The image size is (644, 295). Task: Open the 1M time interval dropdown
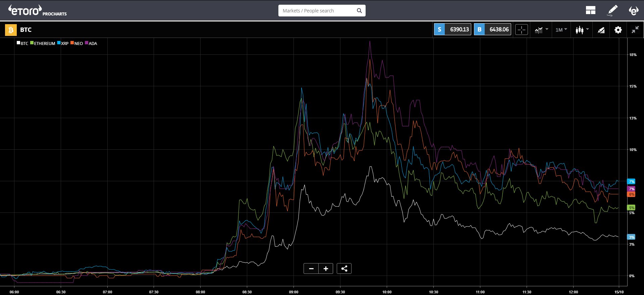coord(561,30)
